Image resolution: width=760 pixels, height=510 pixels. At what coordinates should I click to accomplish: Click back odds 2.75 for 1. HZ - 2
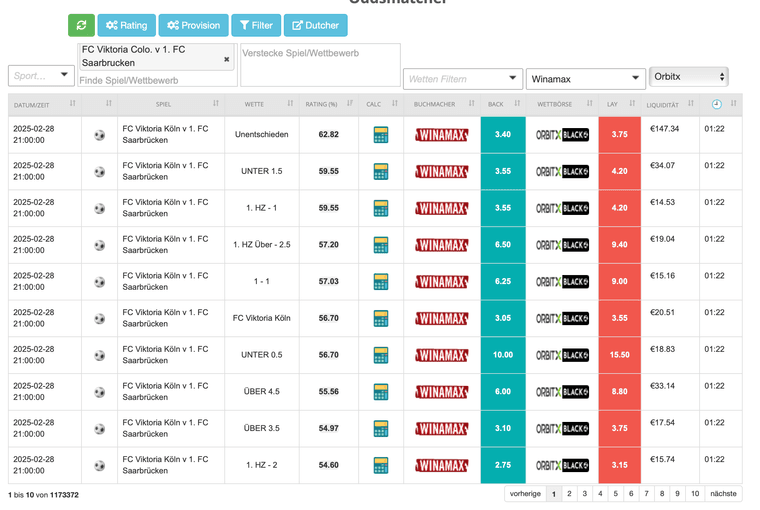(x=503, y=465)
